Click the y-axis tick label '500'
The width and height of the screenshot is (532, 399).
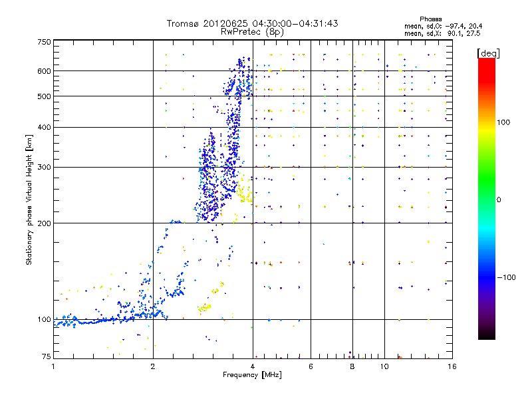tap(44, 96)
